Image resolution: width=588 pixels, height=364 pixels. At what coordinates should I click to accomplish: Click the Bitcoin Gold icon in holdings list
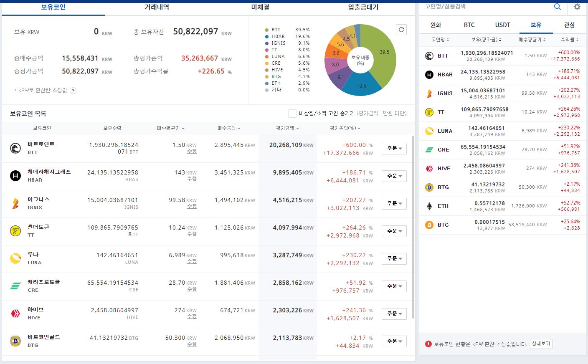(15, 341)
